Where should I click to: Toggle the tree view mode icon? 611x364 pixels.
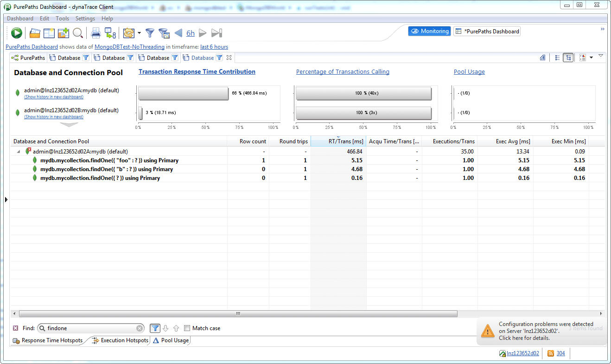coord(568,58)
